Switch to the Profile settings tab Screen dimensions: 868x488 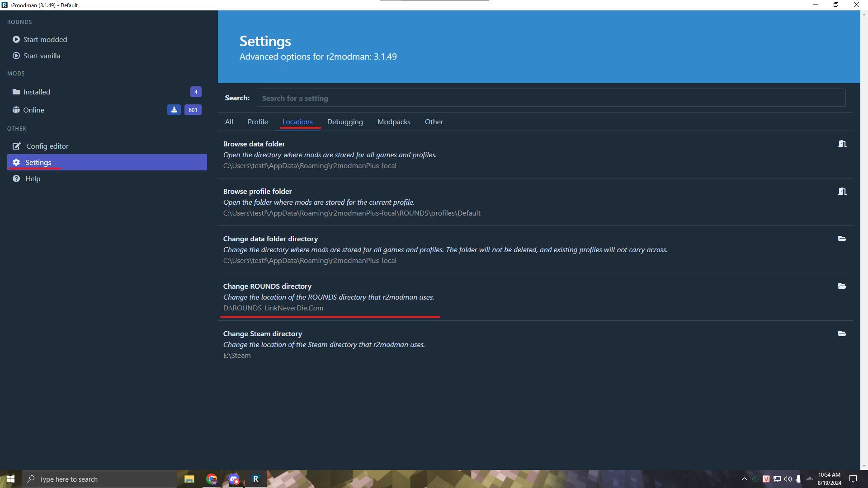(x=258, y=122)
